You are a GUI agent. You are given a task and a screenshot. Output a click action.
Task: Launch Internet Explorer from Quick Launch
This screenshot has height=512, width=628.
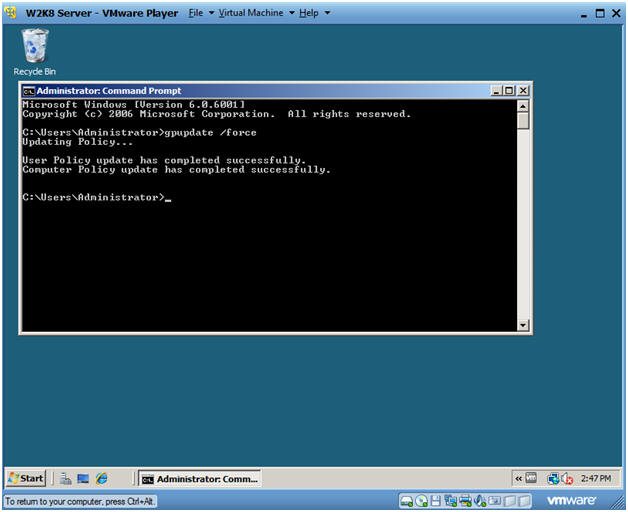click(x=101, y=478)
